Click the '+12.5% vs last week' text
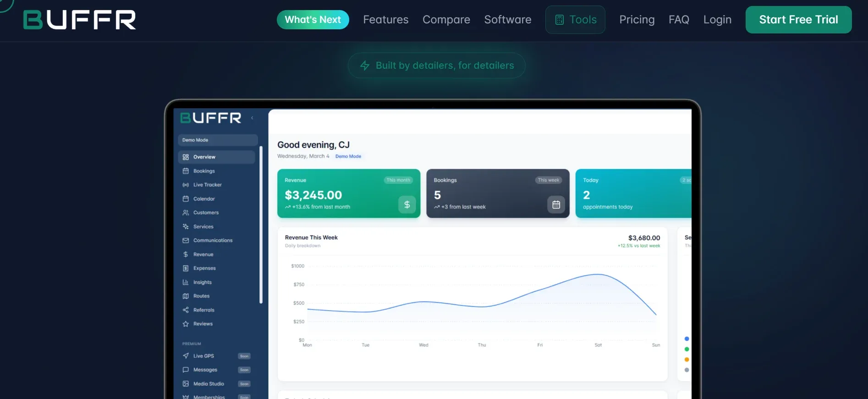868x399 pixels. [639, 246]
